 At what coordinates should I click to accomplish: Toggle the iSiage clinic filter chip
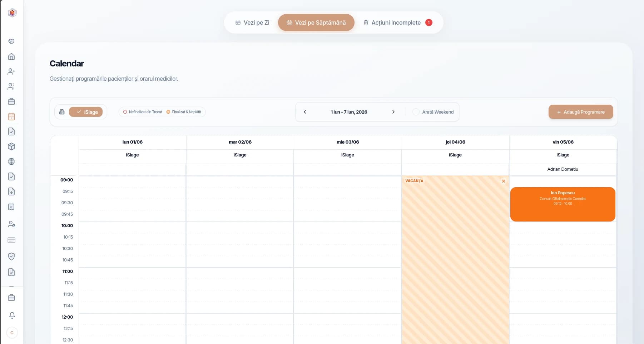(86, 112)
